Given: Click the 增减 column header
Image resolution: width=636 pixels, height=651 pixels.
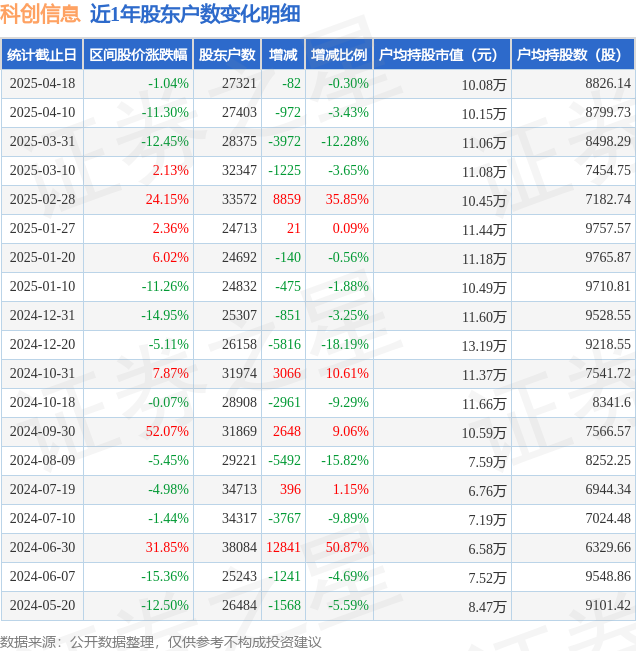Looking at the screenshot, I should 283,54.
